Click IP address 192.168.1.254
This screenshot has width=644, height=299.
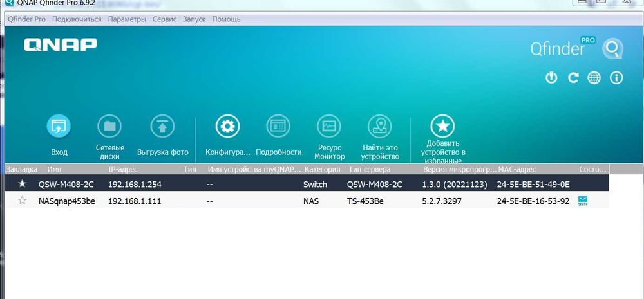[135, 185]
